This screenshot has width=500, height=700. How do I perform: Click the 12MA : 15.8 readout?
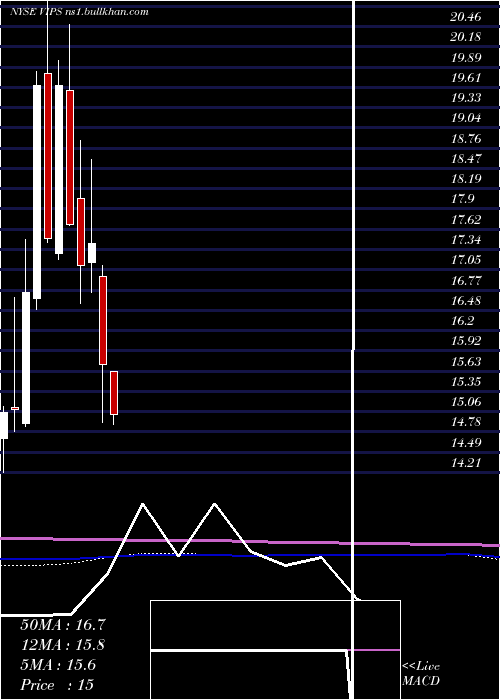pos(63,645)
